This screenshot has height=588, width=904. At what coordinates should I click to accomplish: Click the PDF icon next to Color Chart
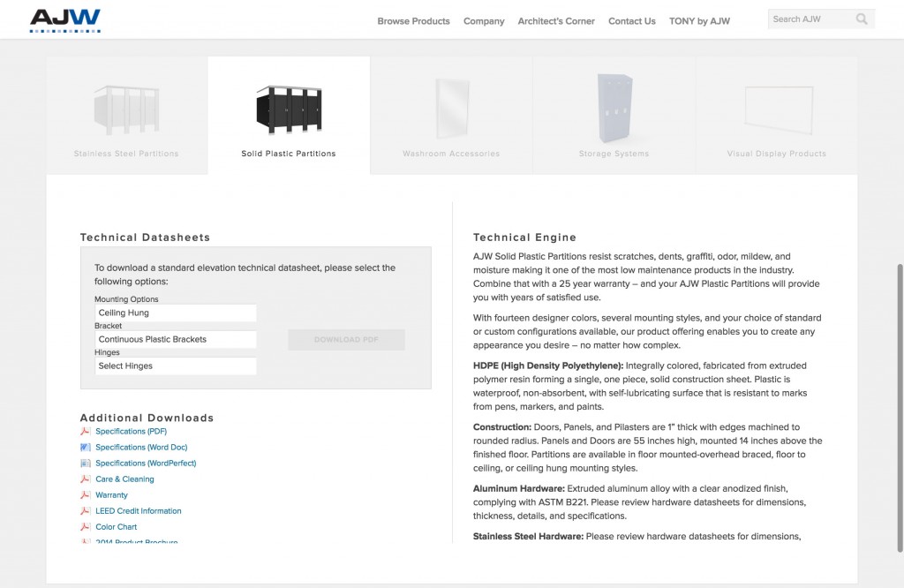(85, 527)
